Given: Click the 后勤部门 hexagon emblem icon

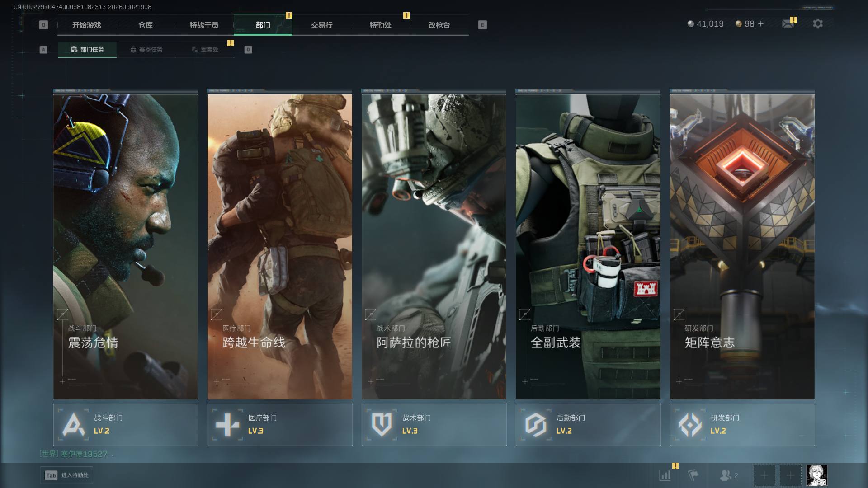Looking at the screenshot, I should point(536,425).
